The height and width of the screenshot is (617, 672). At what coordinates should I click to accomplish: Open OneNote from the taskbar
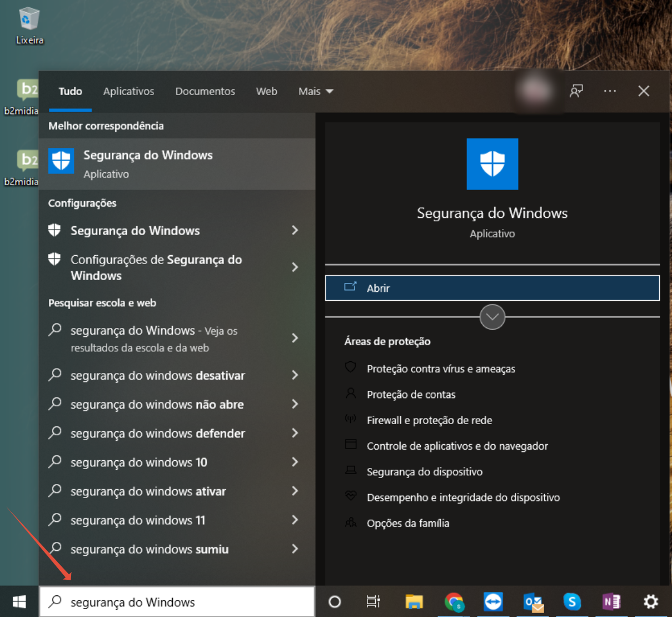click(x=611, y=601)
